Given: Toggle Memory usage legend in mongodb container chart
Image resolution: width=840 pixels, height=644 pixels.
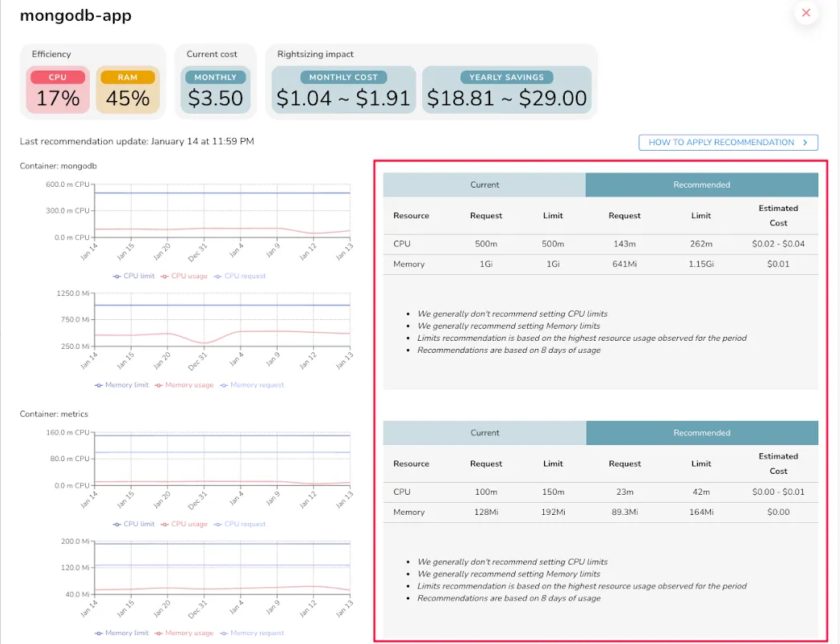Looking at the screenshot, I should point(184,385).
